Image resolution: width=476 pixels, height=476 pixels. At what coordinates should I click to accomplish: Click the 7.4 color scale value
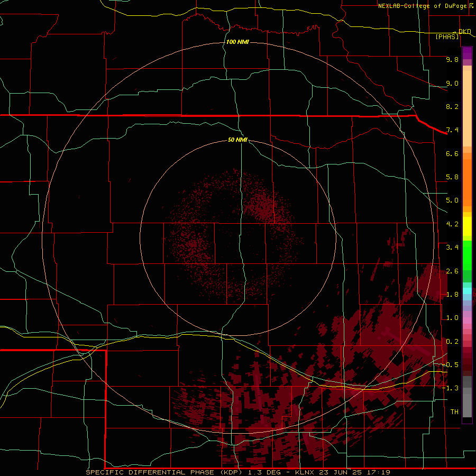click(x=452, y=130)
